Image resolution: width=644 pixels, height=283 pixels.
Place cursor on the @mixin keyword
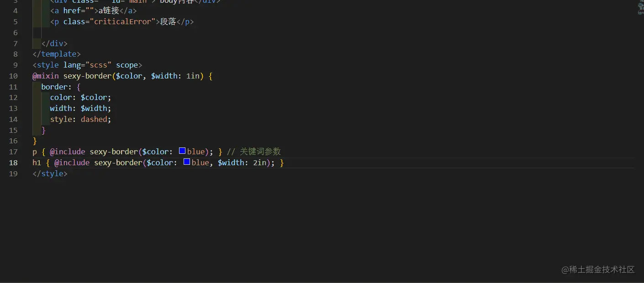click(x=45, y=76)
